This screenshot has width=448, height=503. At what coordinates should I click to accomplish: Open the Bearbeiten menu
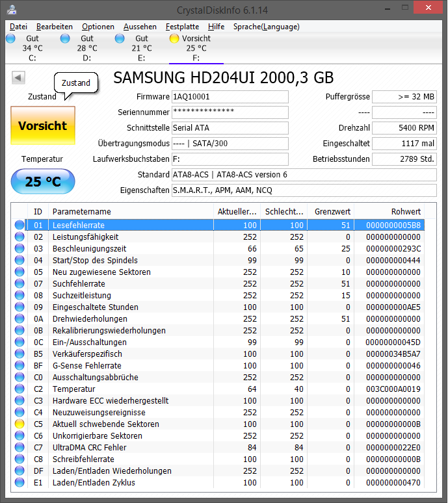(x=55, y=27)
